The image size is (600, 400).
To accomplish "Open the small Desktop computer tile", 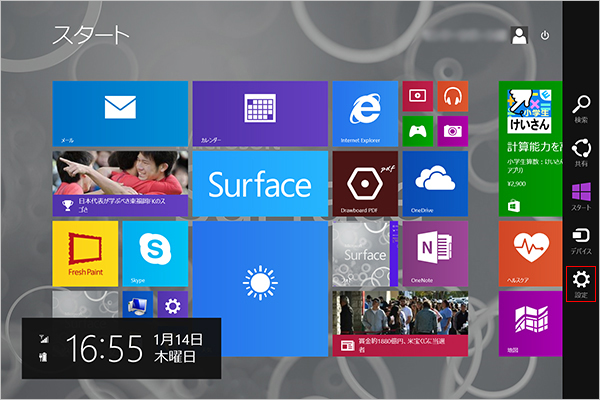I will coord(138,304).
